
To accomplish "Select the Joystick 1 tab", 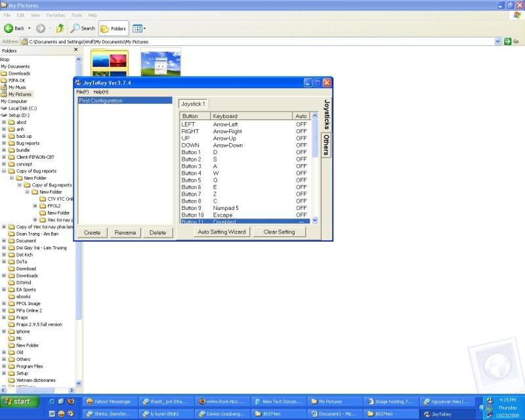I will pyautogui.click(x=194, y=104).
